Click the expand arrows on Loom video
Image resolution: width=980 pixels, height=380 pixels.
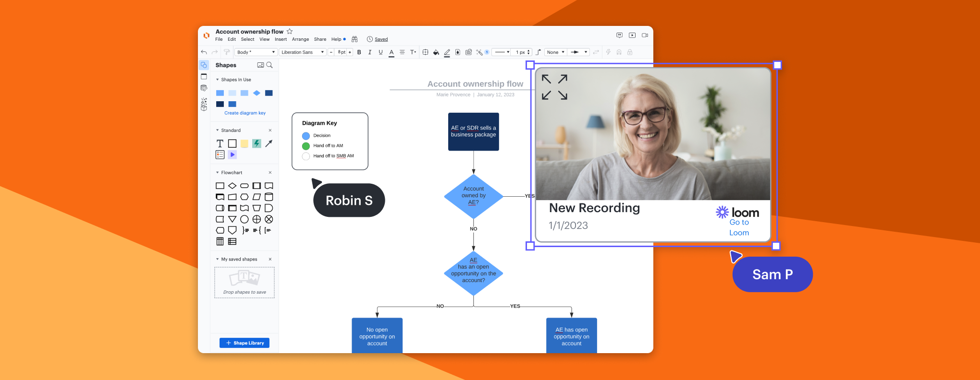click(554, 87)
